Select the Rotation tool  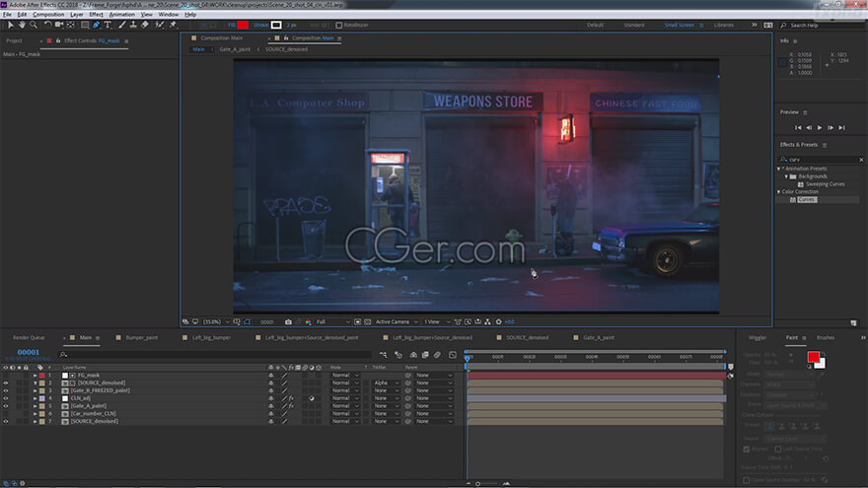pyautogui.click(x=47, y=25)
